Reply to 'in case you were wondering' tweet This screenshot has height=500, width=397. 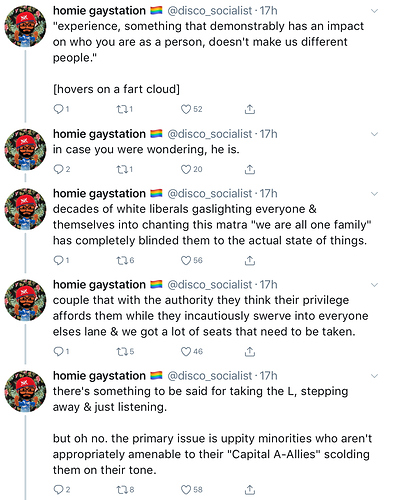(58, 169)
